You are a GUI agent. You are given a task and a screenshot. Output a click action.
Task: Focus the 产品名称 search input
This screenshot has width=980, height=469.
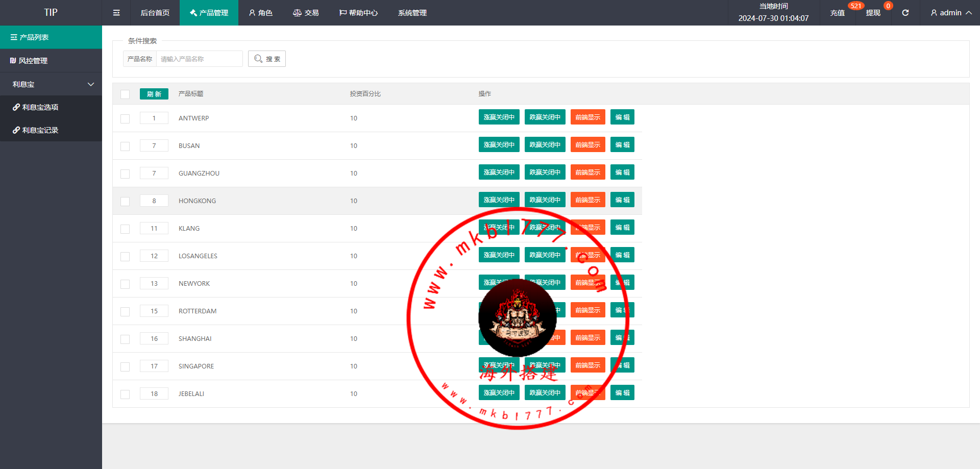[200, 59]
